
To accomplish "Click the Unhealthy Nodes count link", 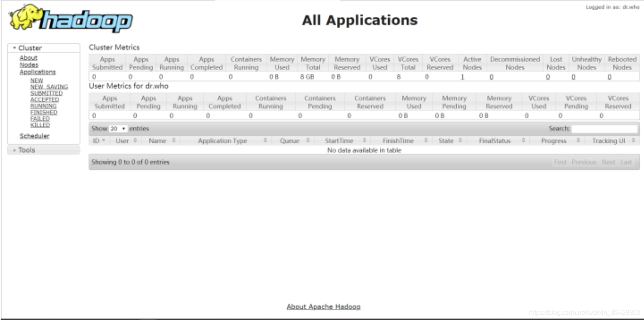I will 573,77.
